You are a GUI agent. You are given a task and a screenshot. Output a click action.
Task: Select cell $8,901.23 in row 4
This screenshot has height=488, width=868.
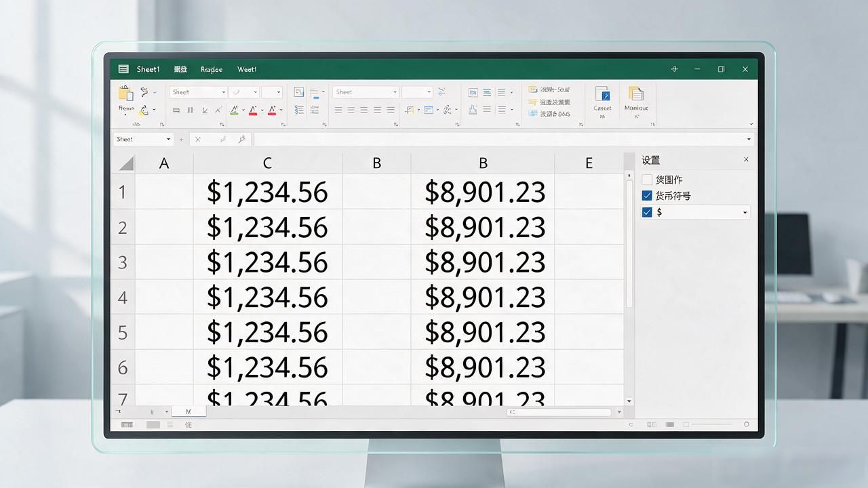(x=483, y=297)
